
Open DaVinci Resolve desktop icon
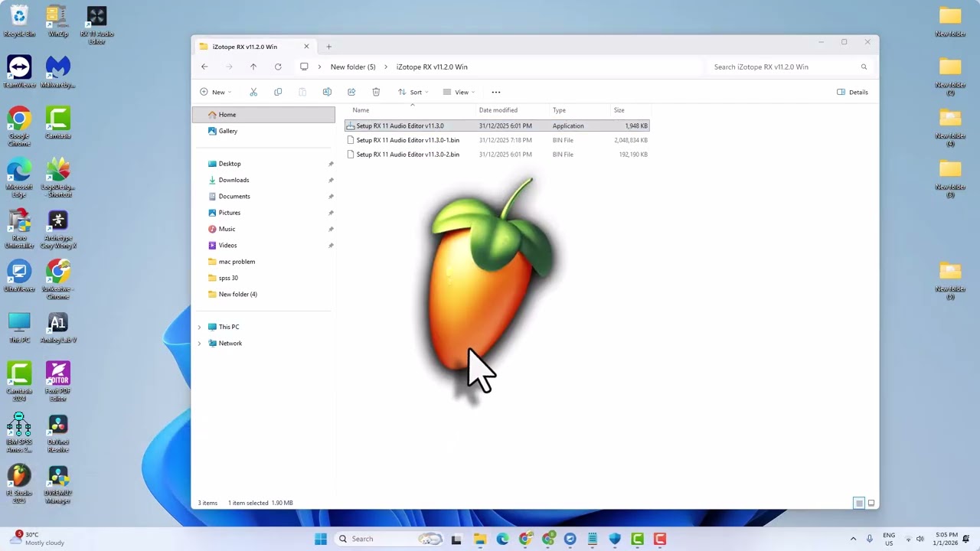[58, 432]
